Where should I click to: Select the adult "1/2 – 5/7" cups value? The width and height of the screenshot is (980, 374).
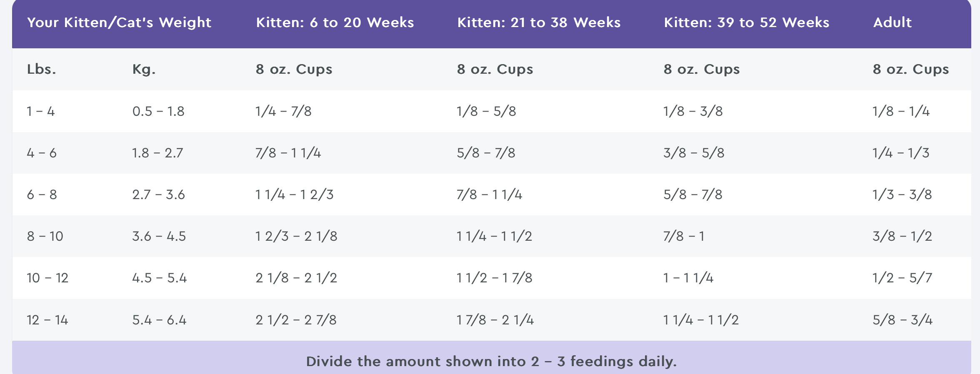point(902,278)
